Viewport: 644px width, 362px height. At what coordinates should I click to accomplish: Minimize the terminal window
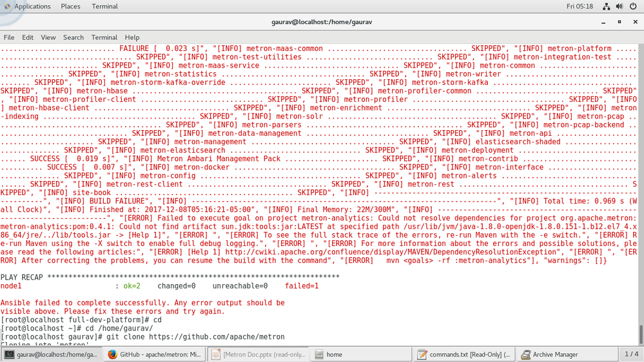click(x=603, y=22)
